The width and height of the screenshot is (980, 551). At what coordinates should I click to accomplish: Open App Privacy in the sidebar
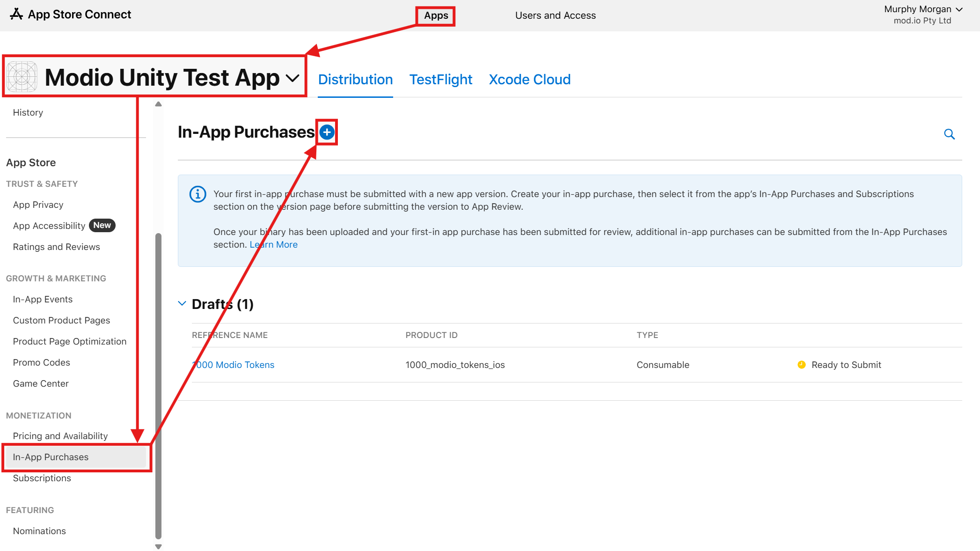click(38, 205)
